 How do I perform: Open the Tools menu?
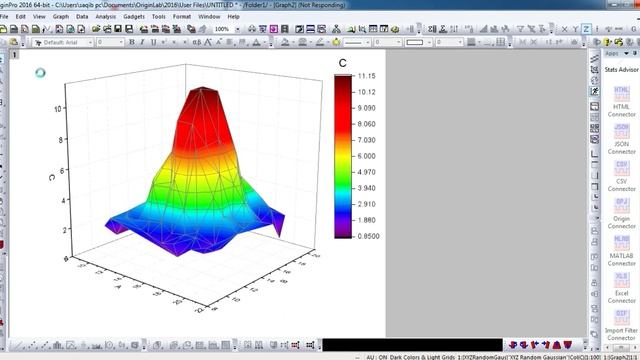pyautogui.click(x=159, y=17)
